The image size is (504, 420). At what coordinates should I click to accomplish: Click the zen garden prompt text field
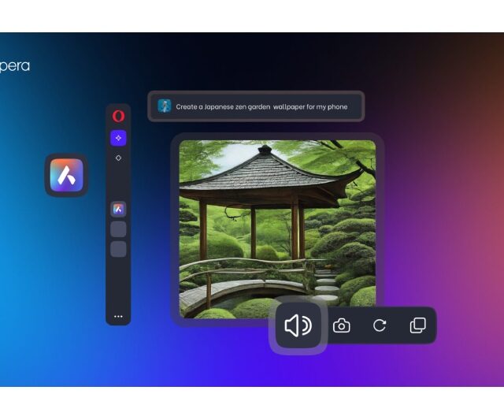pyautogui.click(x=261, y=106)
